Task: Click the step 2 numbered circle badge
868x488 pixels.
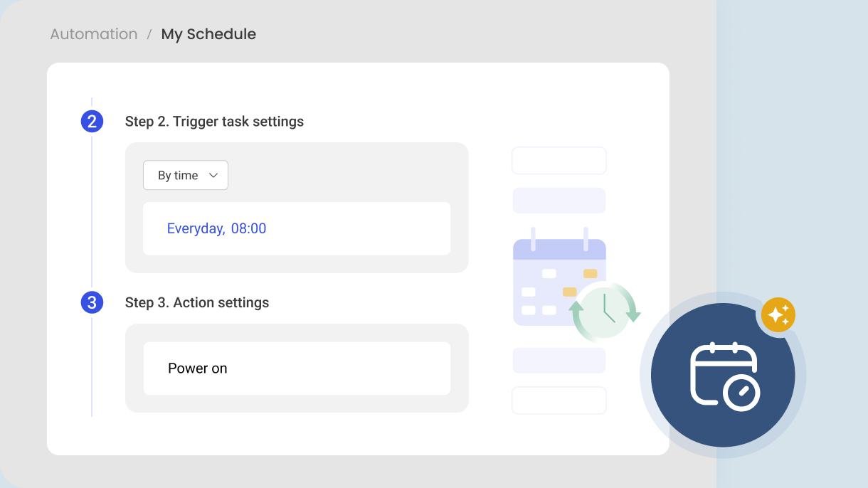Action: (92, 122)
